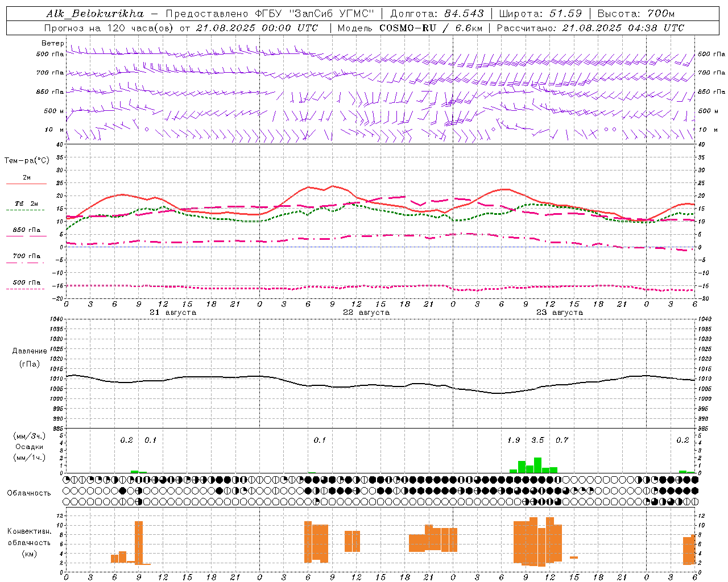Click the 3.5 three-hour precipitation total
The width and height of the screenshot is (728, 582).
coord(537,440)
